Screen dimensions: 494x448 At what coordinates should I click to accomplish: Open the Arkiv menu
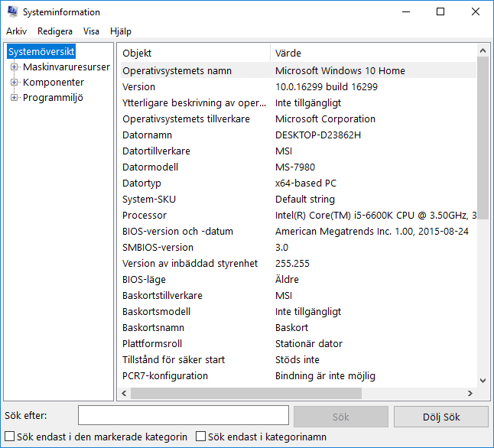pyautogui.click(x=16, y=31)
